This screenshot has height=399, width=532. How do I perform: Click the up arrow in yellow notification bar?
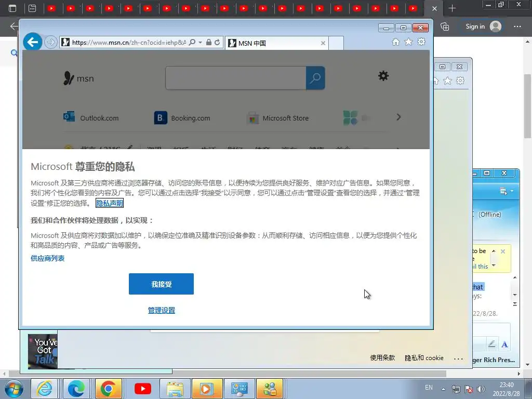[494, 251]
